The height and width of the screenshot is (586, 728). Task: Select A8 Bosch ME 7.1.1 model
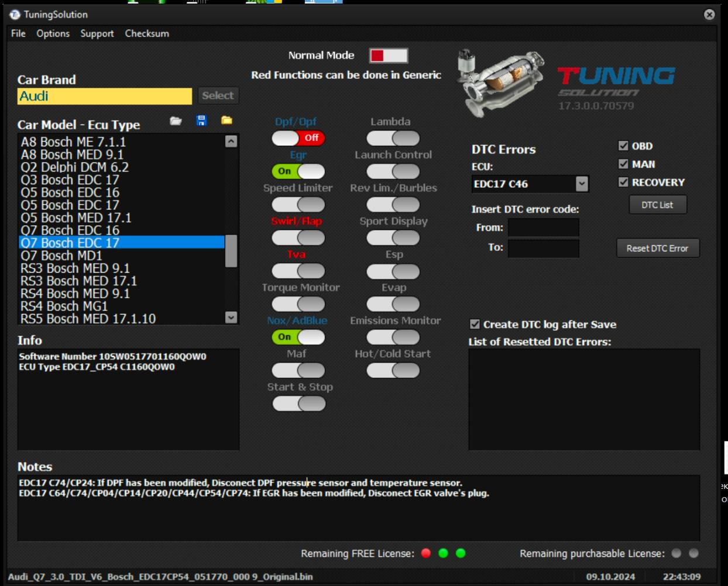pos(122,142)
